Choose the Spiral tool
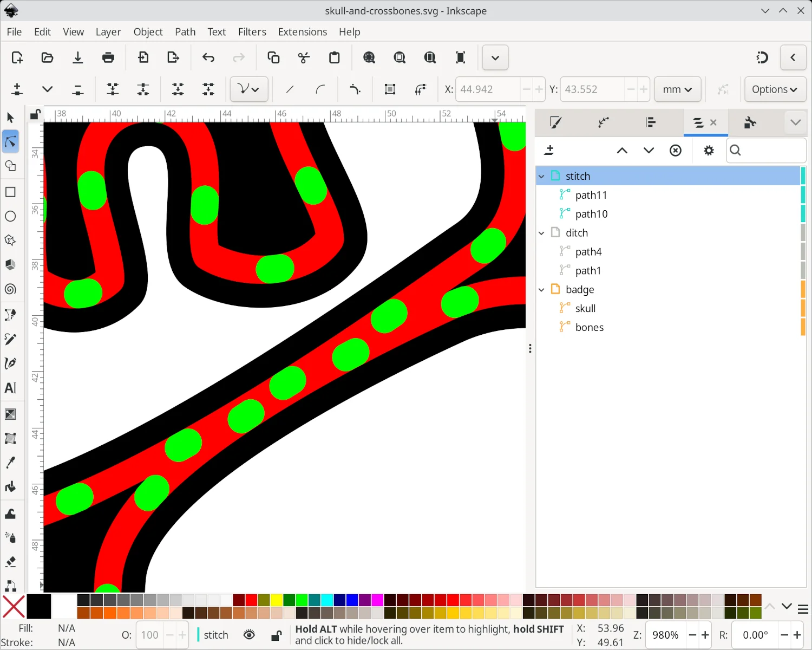This screenshot has height=650, width=812. 10,289
